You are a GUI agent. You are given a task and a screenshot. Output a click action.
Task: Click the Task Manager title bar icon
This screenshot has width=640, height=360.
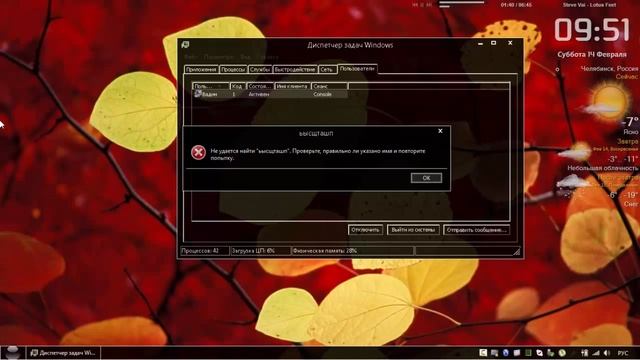coord(185,44)
